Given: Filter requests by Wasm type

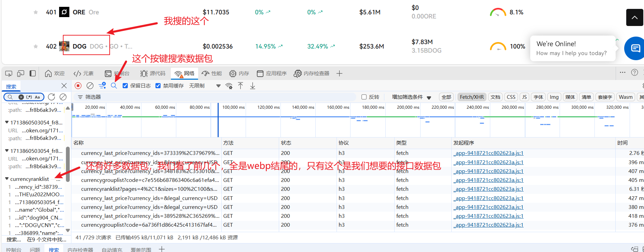Looking at the screenshot, I should pos(625,97).
